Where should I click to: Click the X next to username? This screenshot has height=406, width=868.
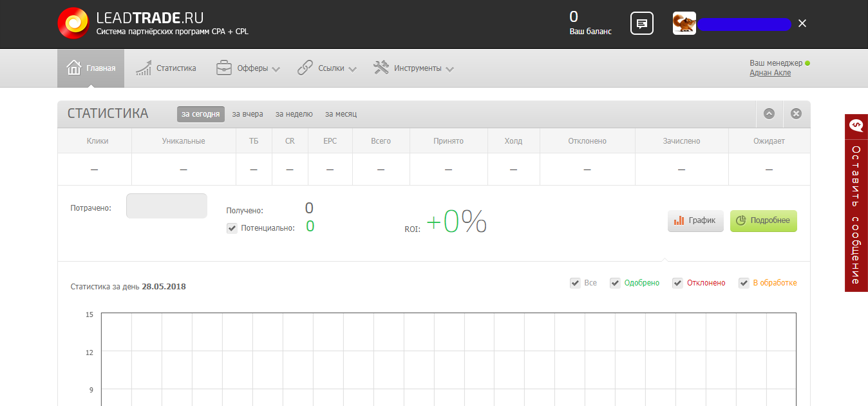coord(802,24)
